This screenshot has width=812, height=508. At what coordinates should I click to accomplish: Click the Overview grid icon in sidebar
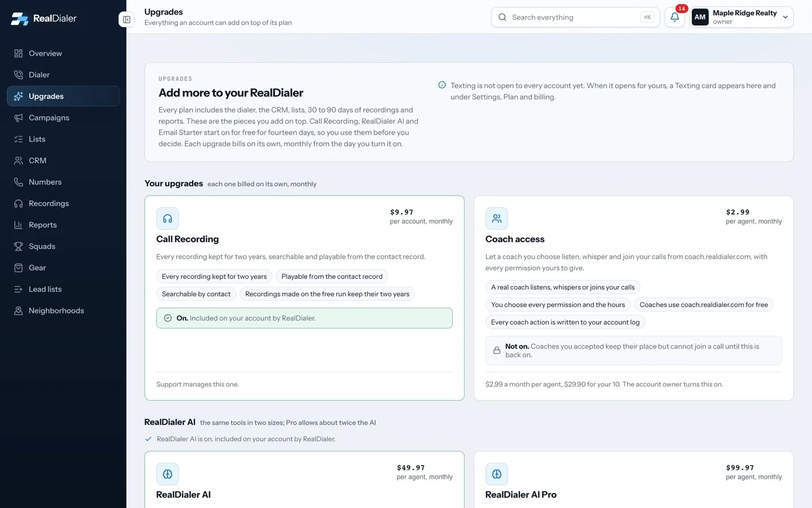(x=19, y=54)
